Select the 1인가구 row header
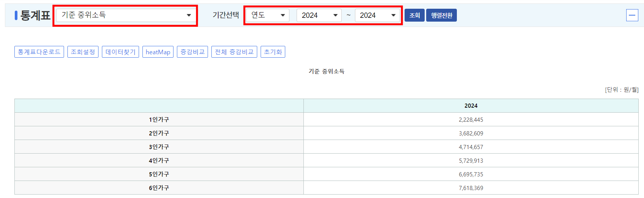644x198 pixels. point(159,119)
